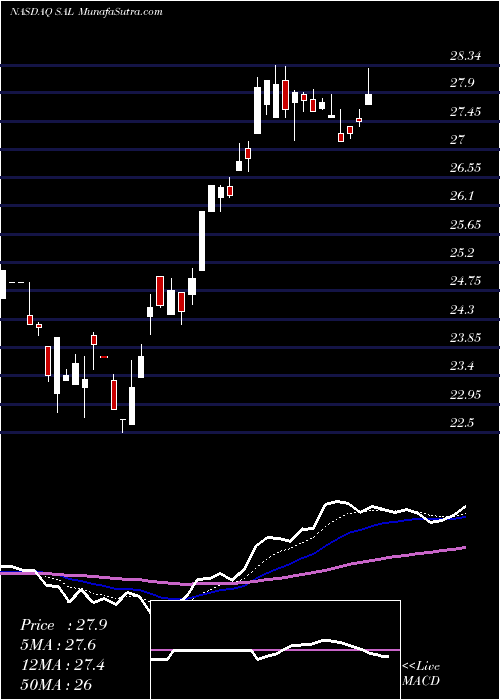Click the 25.65 price axis label
The height and width of the screenshot is (700, 500).
click(468, 225)
